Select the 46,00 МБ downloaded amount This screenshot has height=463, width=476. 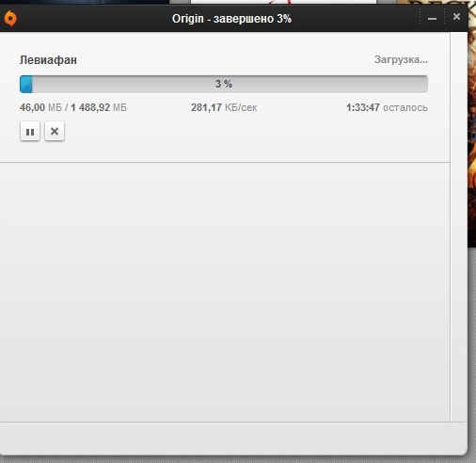point(40,107)
